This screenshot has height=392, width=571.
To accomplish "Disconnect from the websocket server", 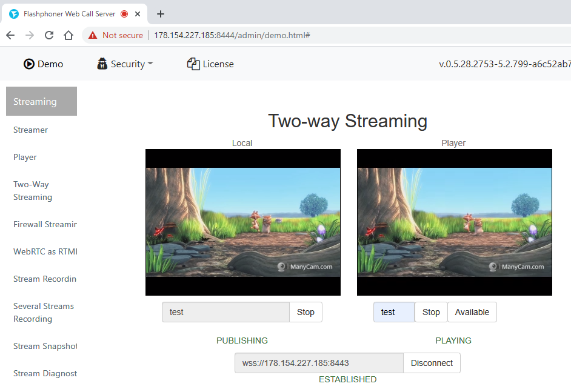I will pos(432,363).
